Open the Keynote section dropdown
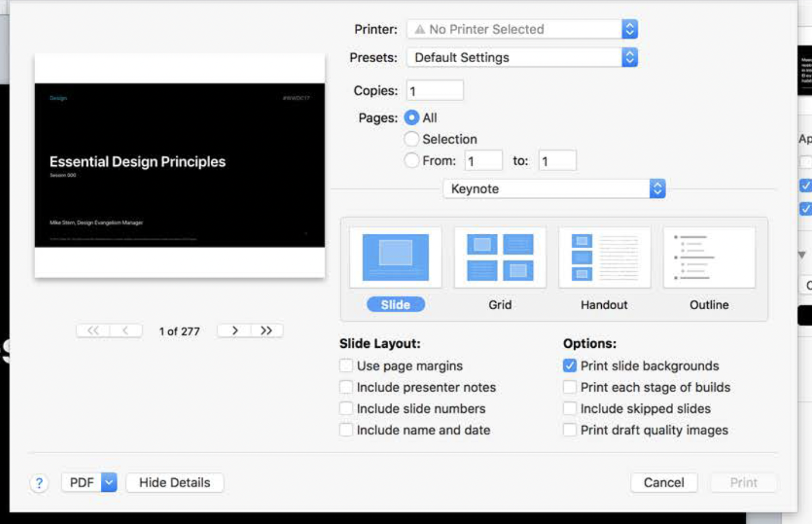This screenshot has width=812, height=524. [x=554, y=189]
